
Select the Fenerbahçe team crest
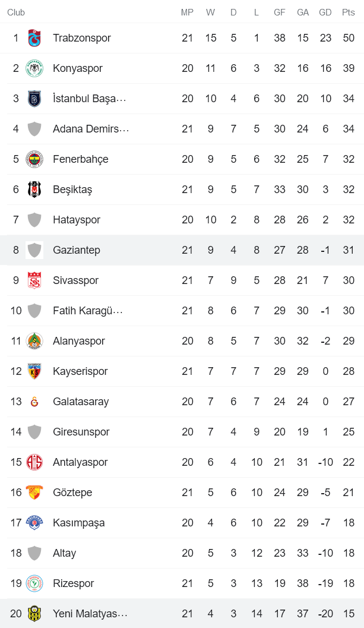[x=35, y=159]
